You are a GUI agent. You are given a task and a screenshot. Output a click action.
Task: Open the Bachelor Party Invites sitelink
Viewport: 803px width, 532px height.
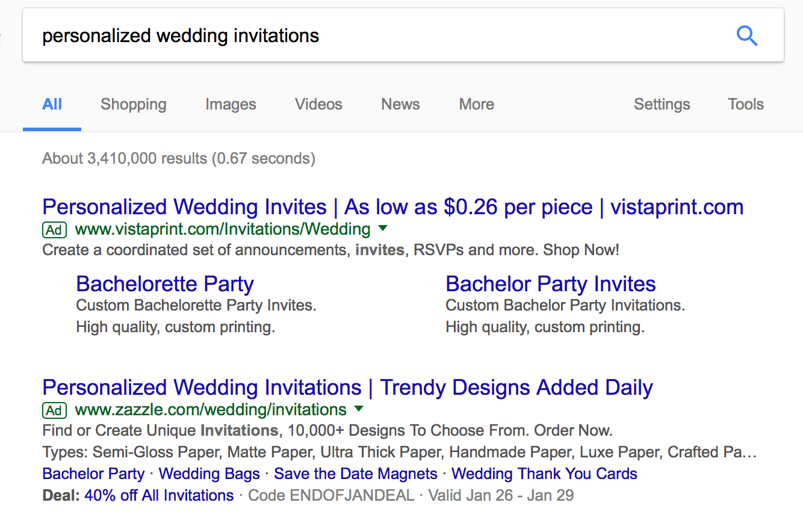[551, 284]
